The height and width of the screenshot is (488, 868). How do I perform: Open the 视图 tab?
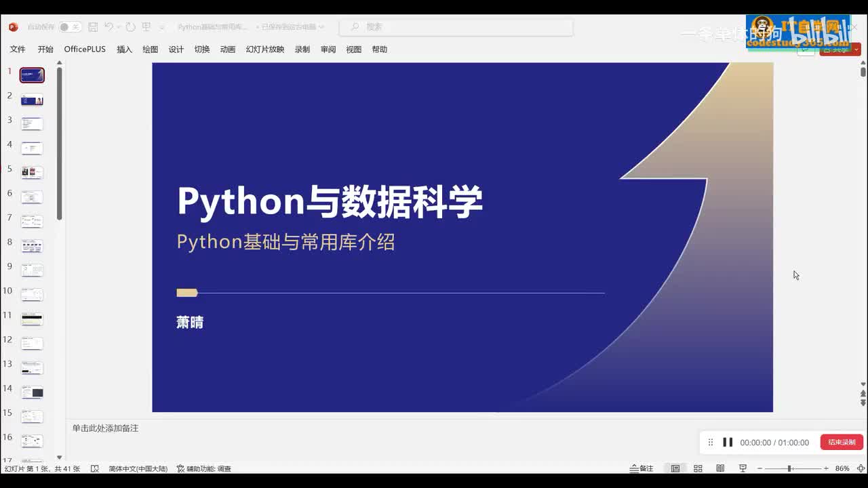354,49
